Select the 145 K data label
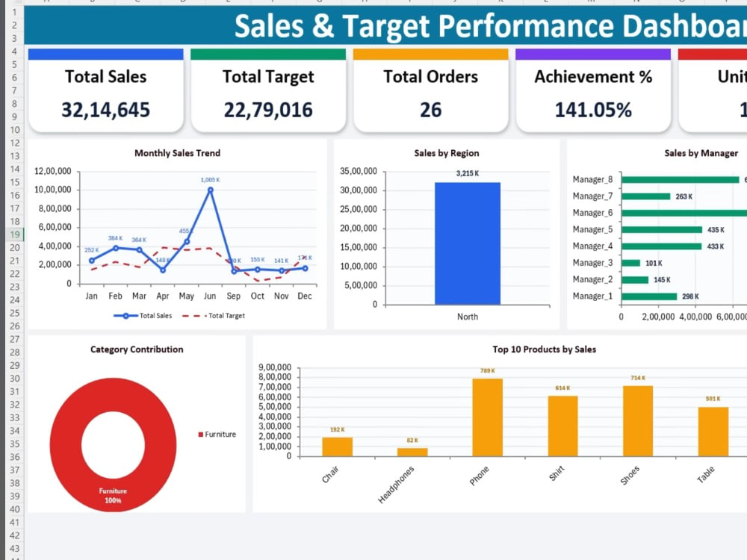 [x=662, y=280]
